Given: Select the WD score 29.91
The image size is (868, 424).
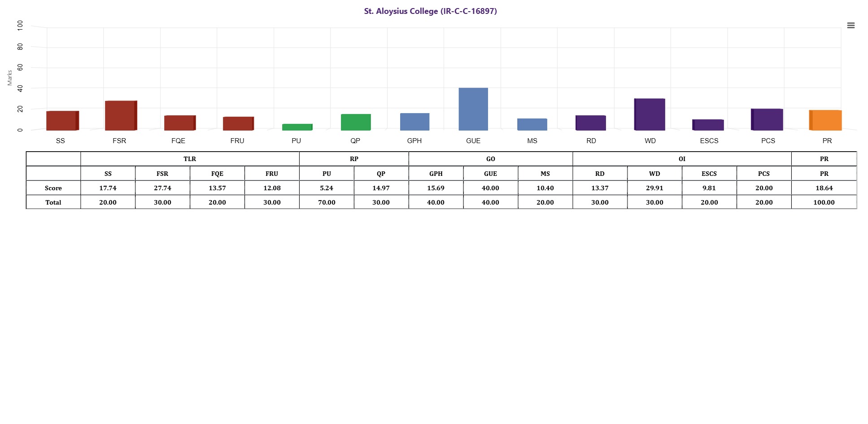Looking at the screenshot, I should (655, 188).
